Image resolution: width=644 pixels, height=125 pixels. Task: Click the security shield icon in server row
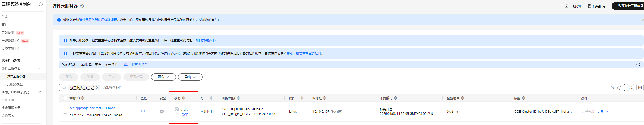coord(162,112)
